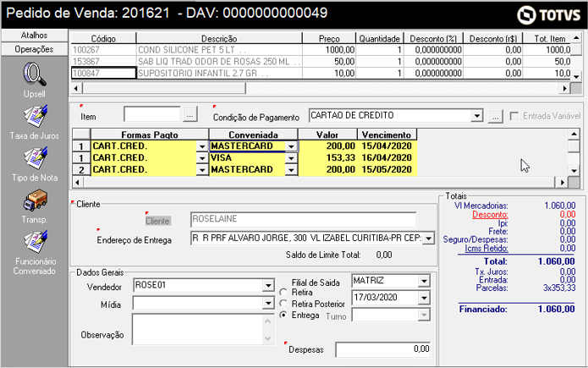The height and width of the screenshot is (368, 588).
Task: Select product code 100267 cell
Action: 103,50
